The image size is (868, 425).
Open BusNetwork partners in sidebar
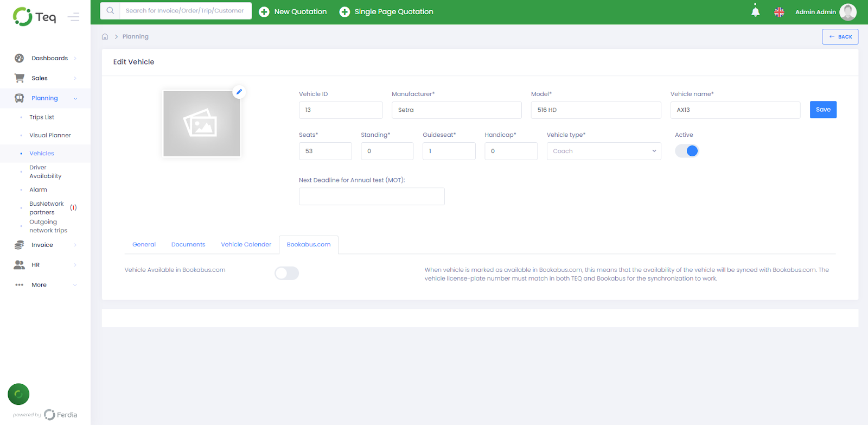[46, 208]
